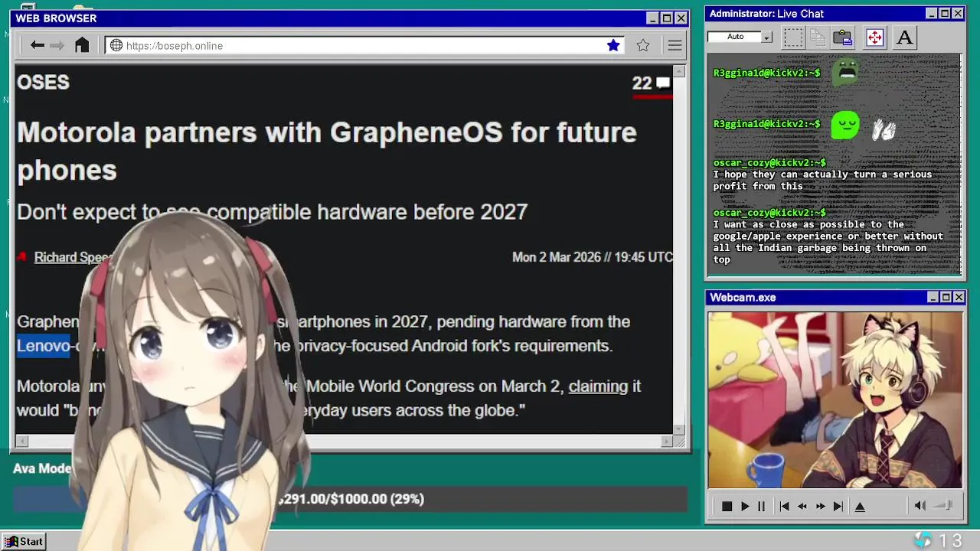
Task: Skip to next track in Webcam.exe
Action: pos(838,506)
